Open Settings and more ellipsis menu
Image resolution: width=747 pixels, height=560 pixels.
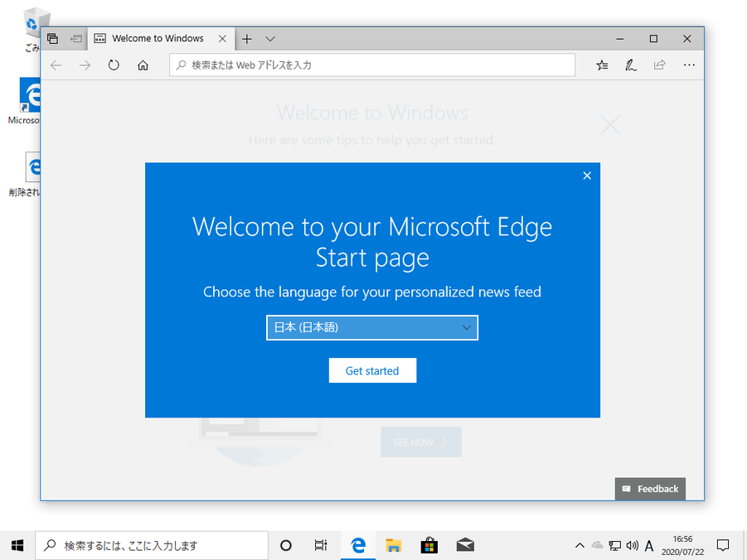689,65
